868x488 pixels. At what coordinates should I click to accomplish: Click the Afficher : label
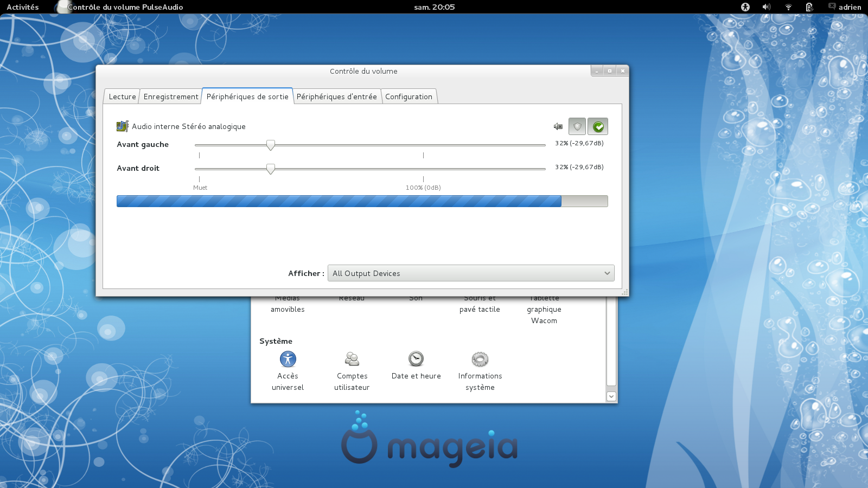(306, 273)
